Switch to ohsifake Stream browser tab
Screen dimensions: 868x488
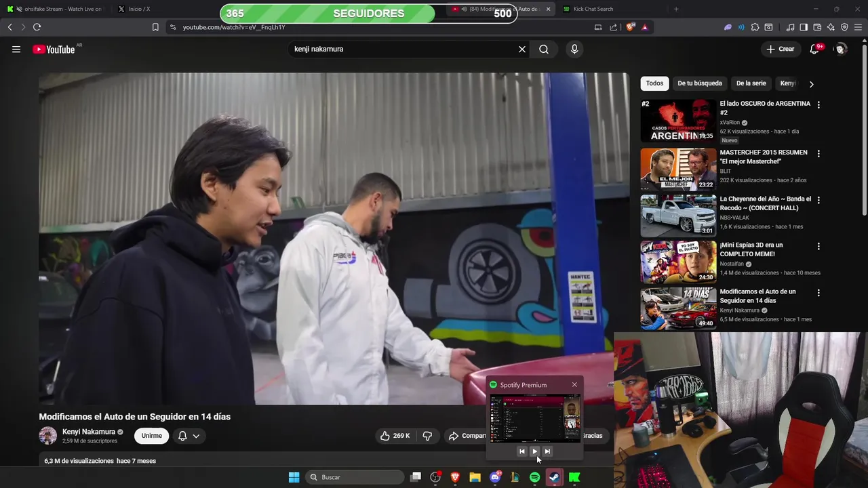(x=54, y=9)
